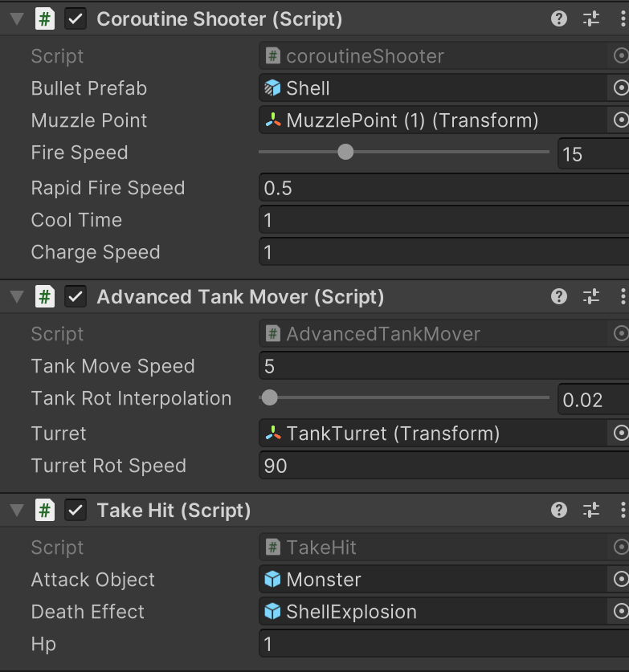Click help icon on Take Hit component
The width and height of the screenshot is (629, 672).
(x=559, y=511)
